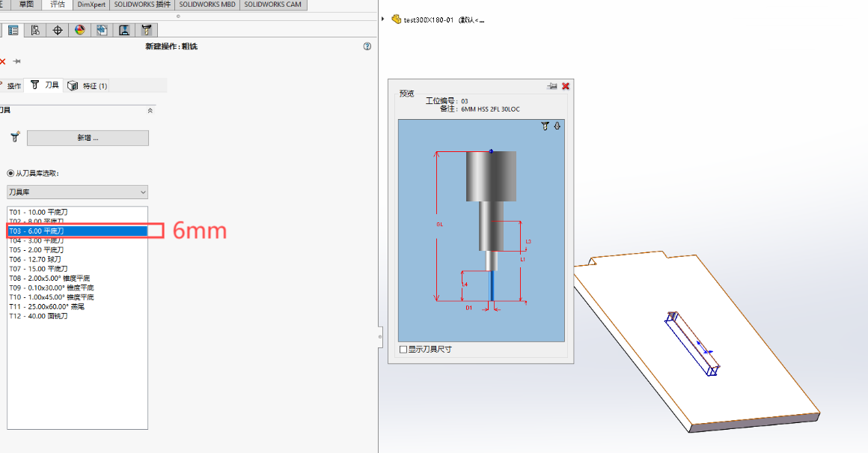
Task: Click the tool view icon in preview
Action: coord(545,127)
